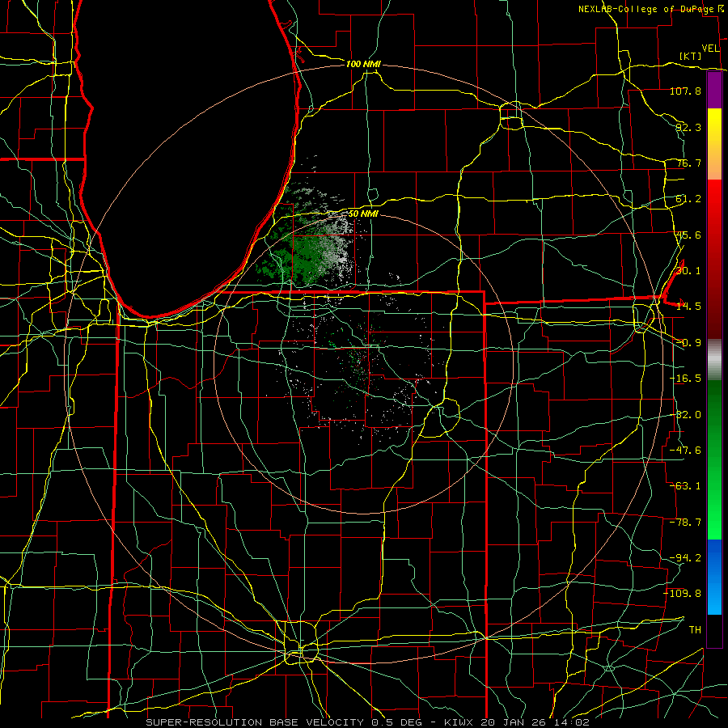
Task: Select the 45.6 legend value
Action: click(688, 235)
